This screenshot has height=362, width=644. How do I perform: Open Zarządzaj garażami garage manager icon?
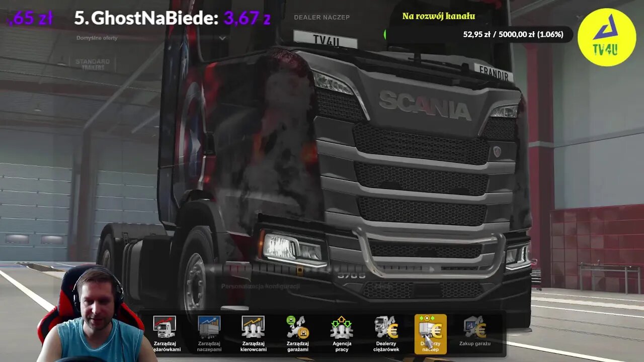(x=297, y=334)
